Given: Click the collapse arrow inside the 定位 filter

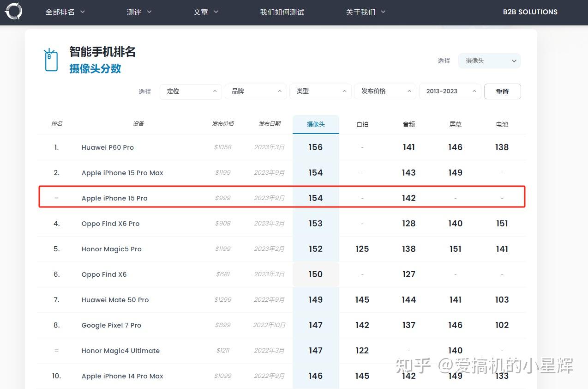Looking at the screenshot, I should tap(215, 91).
